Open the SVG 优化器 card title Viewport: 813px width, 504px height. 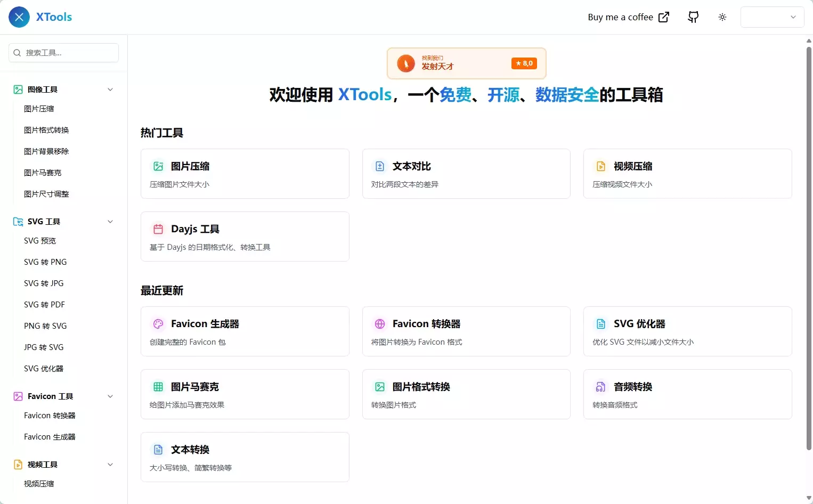pyautogui.click(x=639, y=324)
